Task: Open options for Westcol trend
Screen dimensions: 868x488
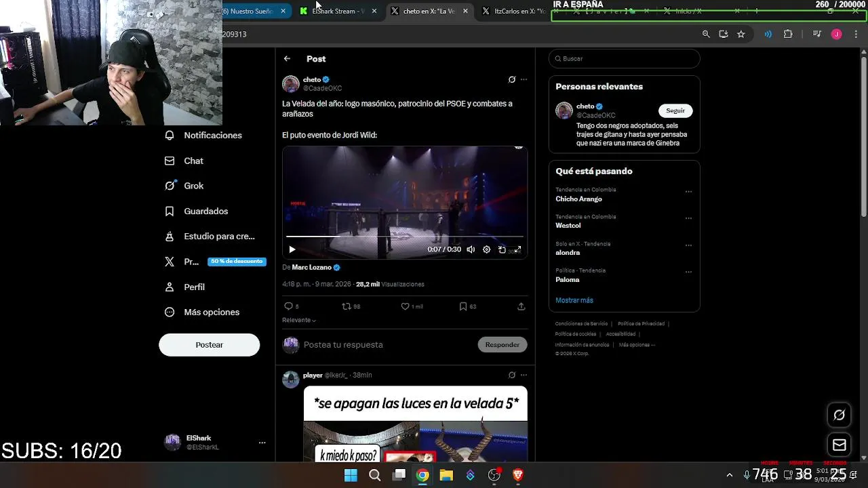Action: pos(688,218)
